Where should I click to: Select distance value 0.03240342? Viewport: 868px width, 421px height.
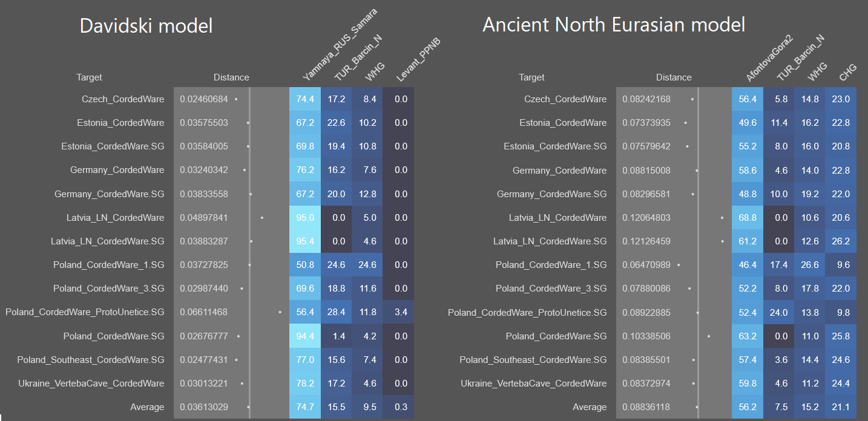[204, 170]
